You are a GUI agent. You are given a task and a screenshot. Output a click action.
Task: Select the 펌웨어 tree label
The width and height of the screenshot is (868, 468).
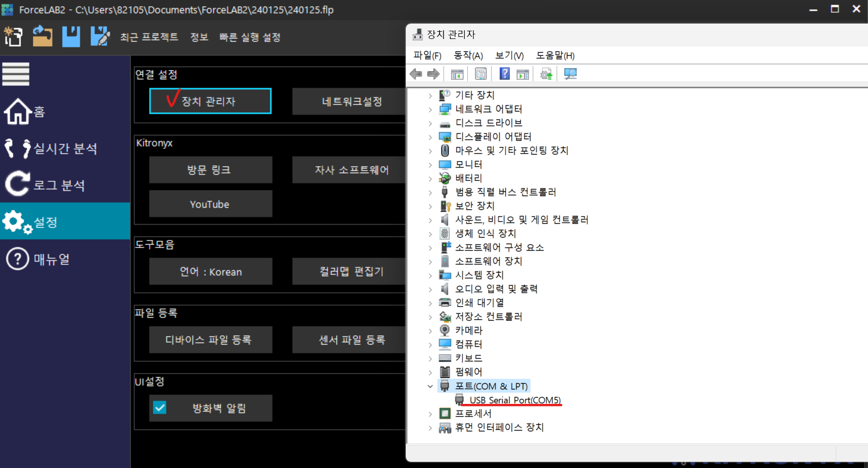(x=469, y=372)
